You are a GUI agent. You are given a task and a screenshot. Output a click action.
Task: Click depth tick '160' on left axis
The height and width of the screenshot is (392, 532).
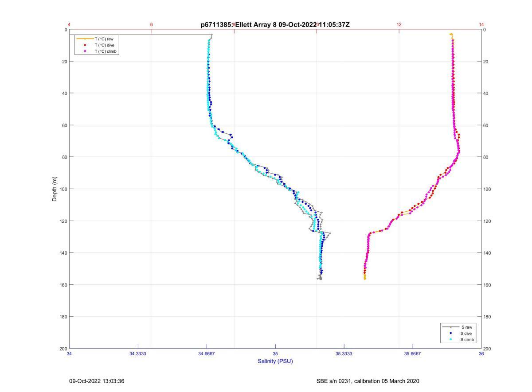pos(63,285)
